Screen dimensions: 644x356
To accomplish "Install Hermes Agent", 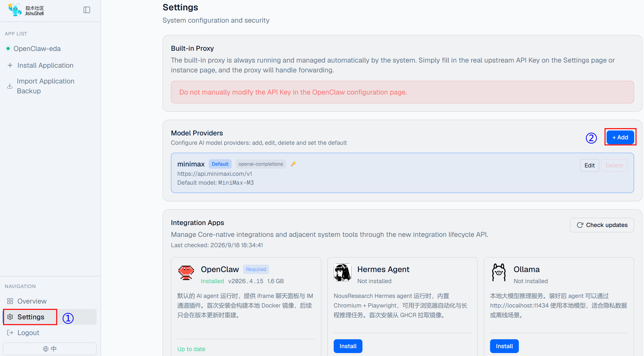I will pyautogui.click(x=348, y=346).
